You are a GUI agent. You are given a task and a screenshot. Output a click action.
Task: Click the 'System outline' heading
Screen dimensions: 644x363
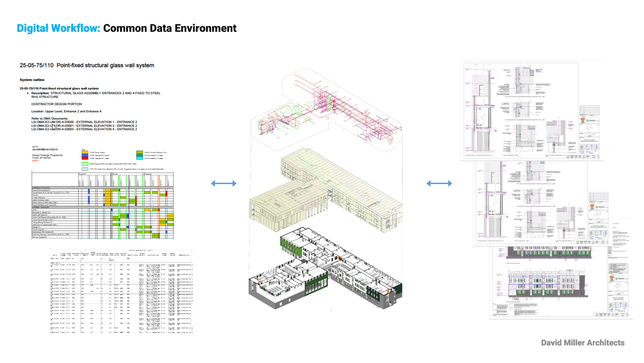pos(32,80)
